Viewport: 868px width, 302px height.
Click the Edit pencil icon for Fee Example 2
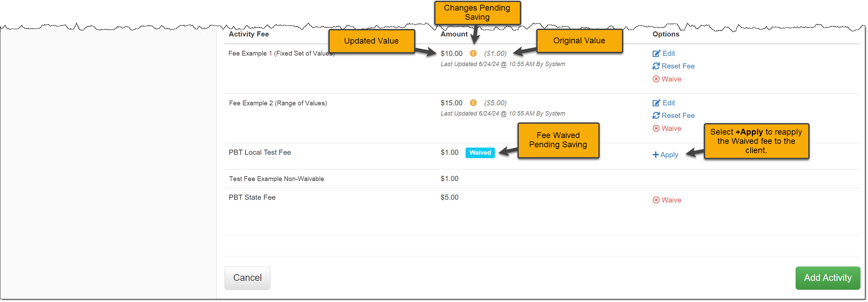(656, 103)
